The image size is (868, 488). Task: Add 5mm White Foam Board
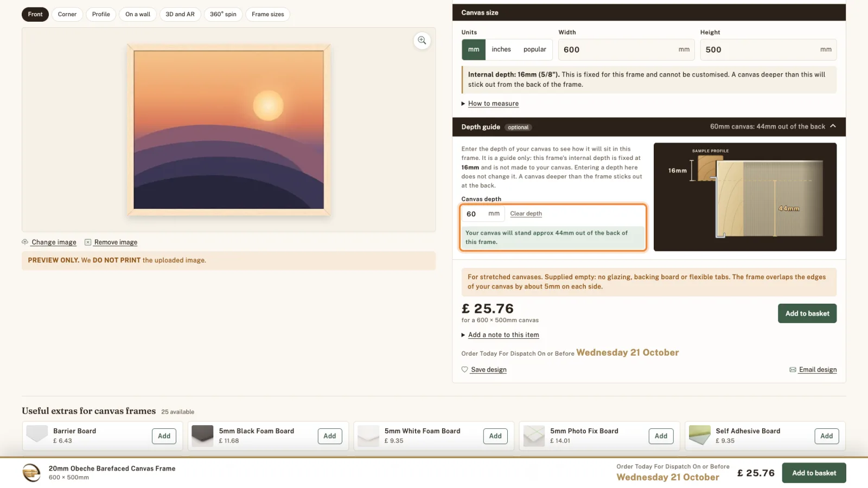pyautogui.click(x=495, y=436)
